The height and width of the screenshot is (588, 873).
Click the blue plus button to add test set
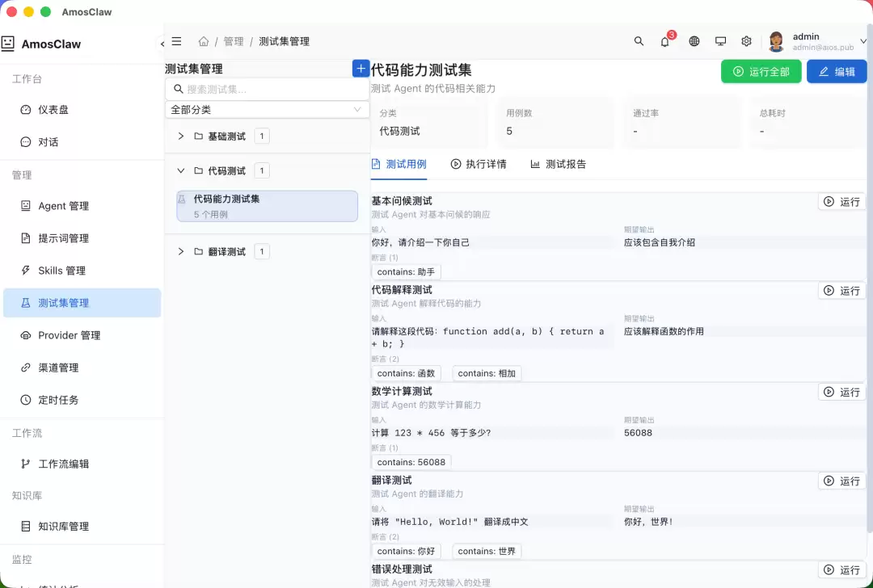tap(361, 69)
